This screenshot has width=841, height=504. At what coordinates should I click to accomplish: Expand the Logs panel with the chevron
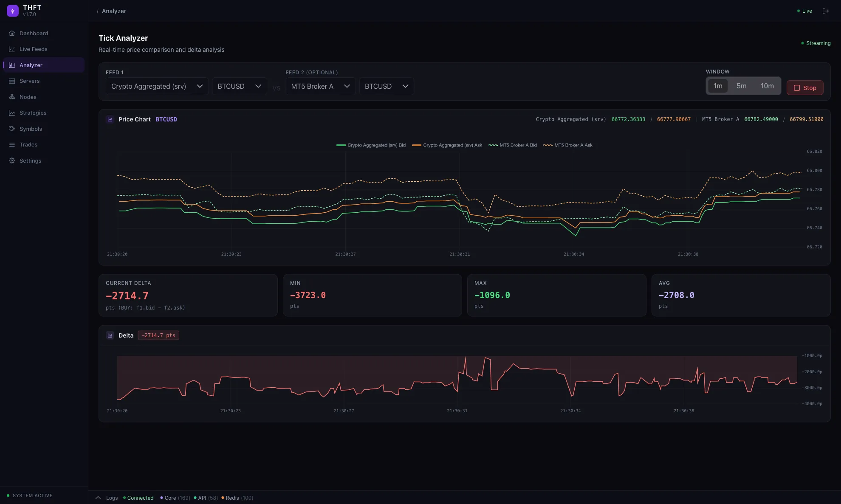(x=98, y=498)
